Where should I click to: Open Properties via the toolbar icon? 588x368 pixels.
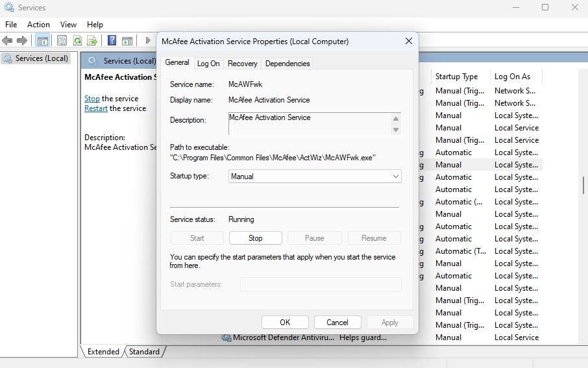62,40
